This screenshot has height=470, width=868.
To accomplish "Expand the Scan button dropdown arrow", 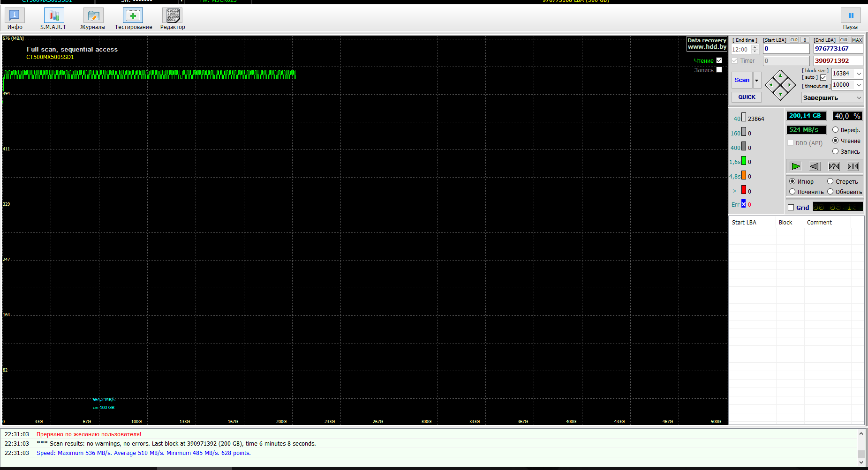I will click(757, 80).
